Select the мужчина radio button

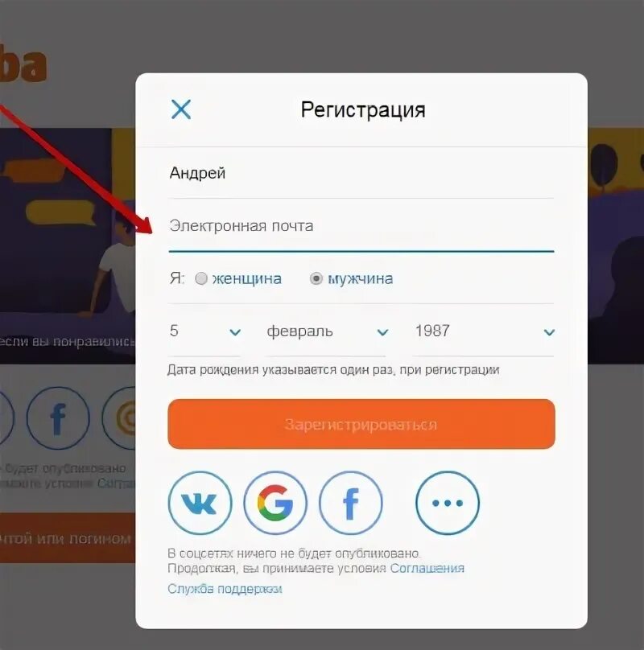coord(316,278)
